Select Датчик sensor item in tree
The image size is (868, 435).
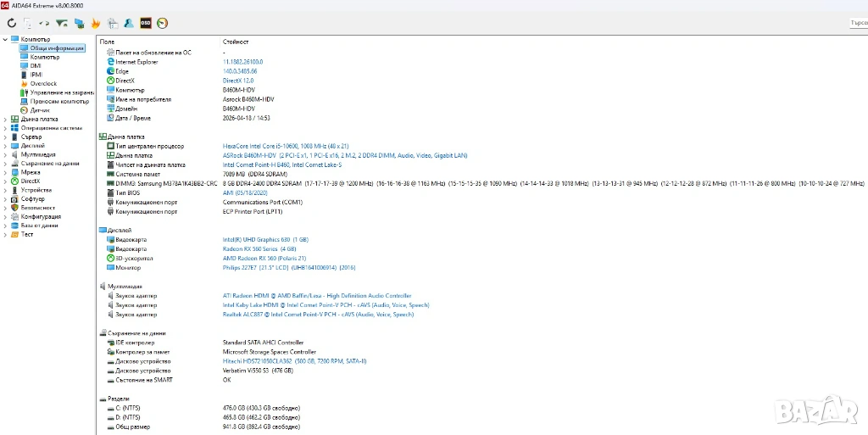point(40,110)
